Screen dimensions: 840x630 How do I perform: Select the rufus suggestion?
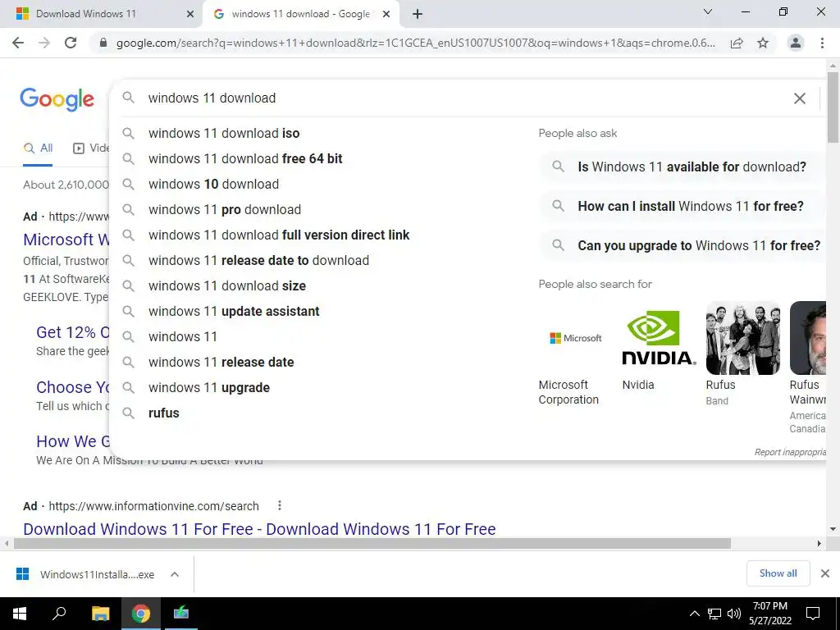click(164, 413)
